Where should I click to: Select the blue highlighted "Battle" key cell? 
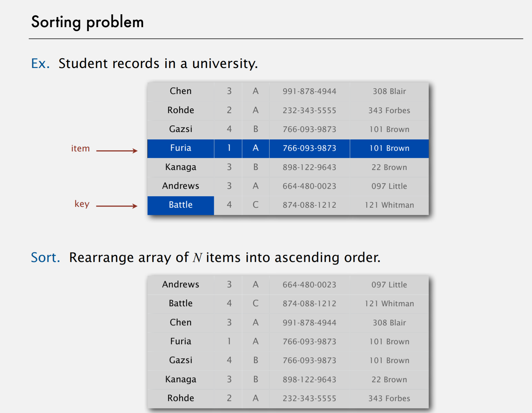tap(180, 205)
